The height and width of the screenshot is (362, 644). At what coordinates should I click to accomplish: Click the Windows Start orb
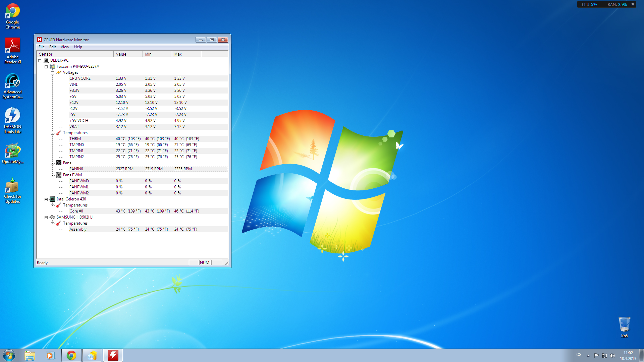[9, 355]
